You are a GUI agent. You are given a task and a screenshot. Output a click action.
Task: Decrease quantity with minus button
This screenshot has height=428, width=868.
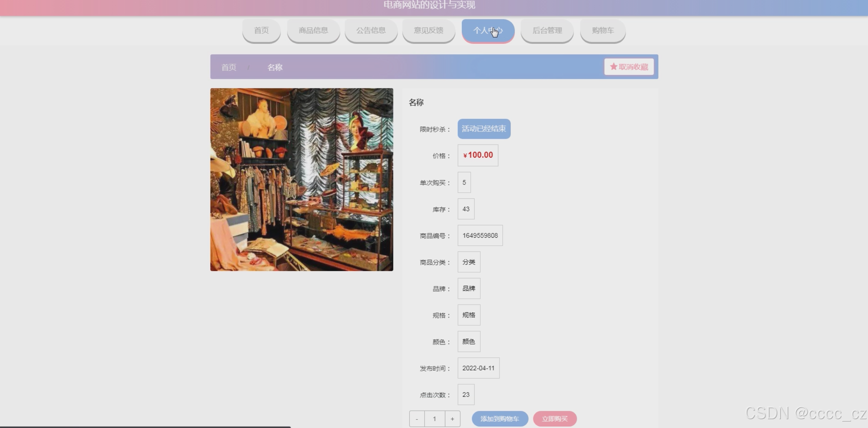[417, 419]
